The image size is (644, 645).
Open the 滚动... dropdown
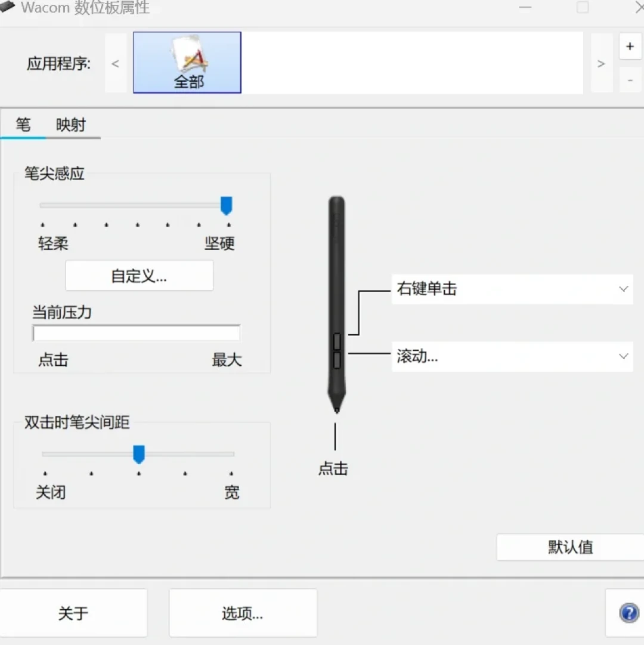(512, 357)
